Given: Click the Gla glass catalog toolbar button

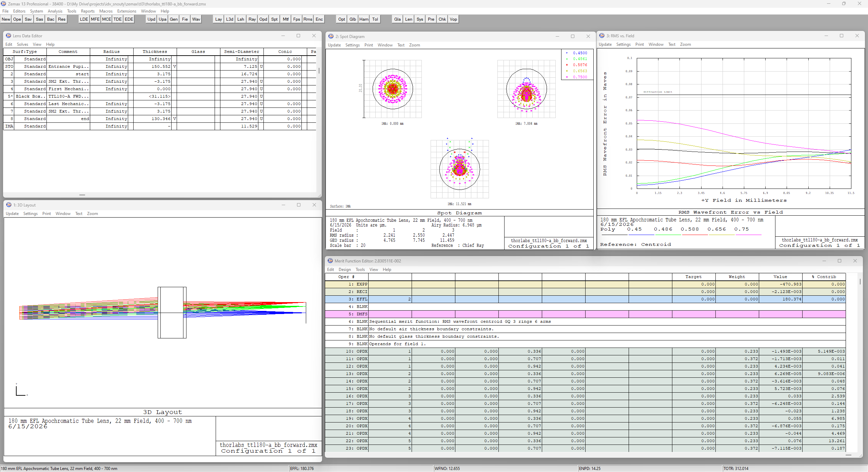Looking at the screenshot, I should pos(397,19).
